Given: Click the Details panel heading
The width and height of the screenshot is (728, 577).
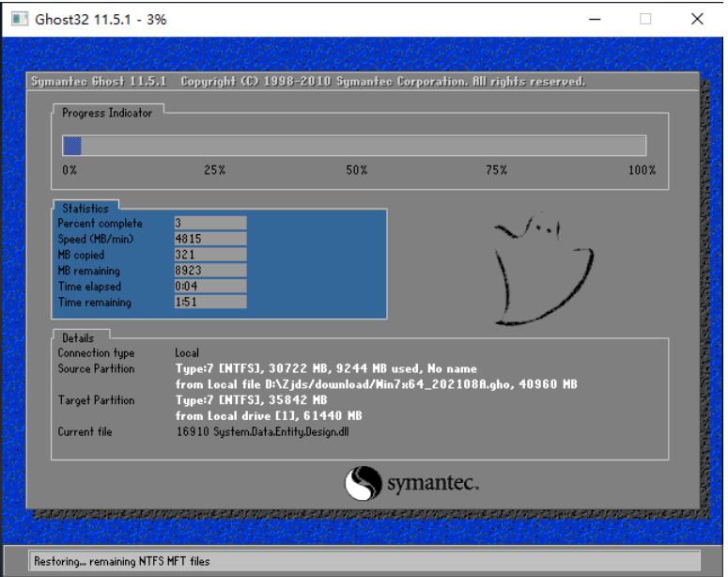Looking at the screenshot, I should pos(78,337).
